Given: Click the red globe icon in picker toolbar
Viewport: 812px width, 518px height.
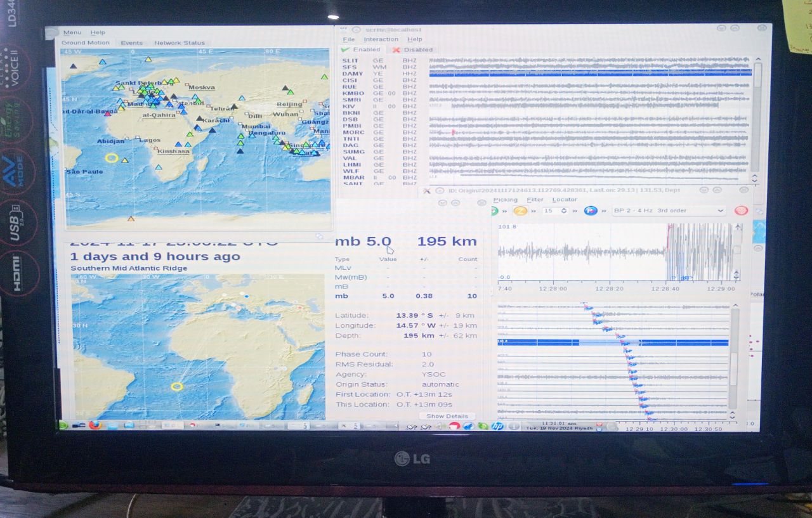Looking at the screenshot, I should 740,210.
